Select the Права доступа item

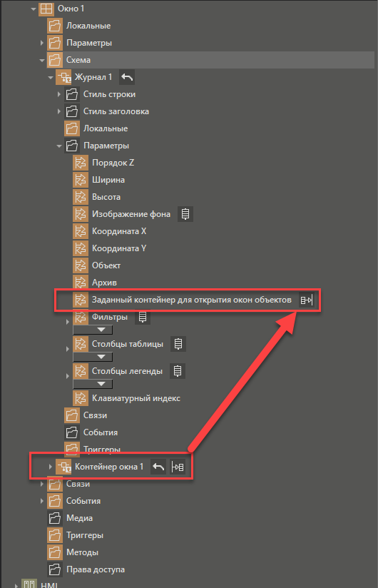click(x=96, y=569)
